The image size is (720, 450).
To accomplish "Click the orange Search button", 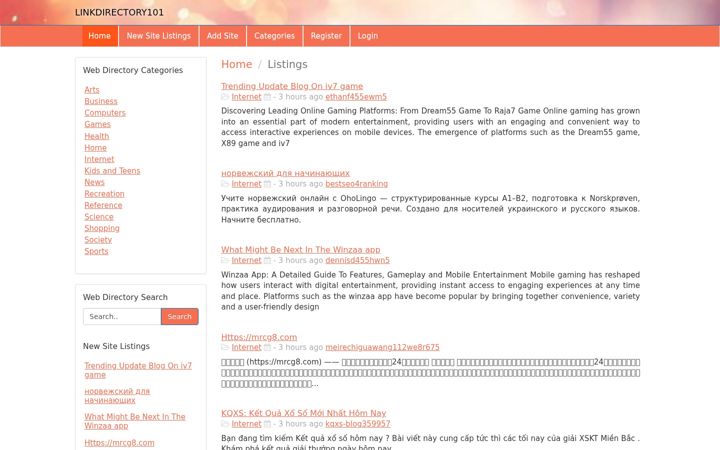I will pyautogui.click(x=180, y=316).
